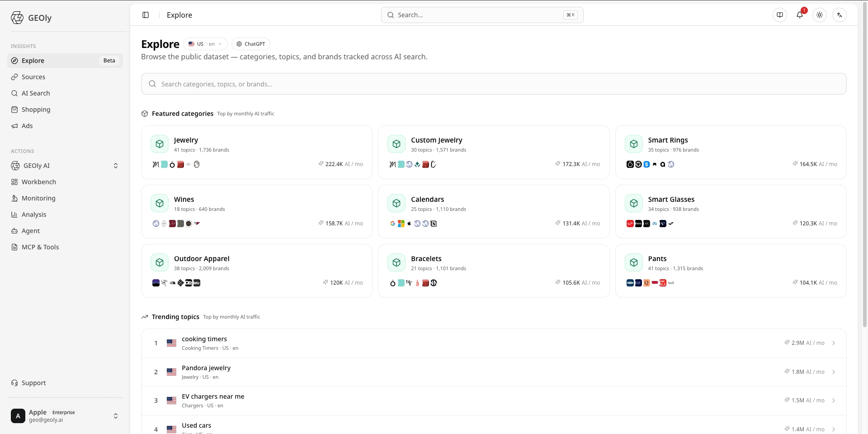Open EV chargers near me chevron
The image size is (868, 434).
tap(834, 401)
